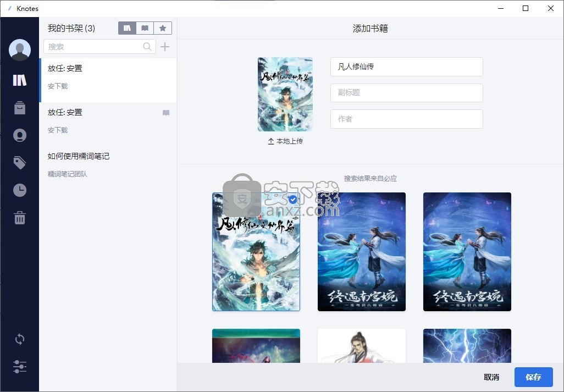The height and width of the screenshot is (392, 564).
Task: Minimize the Knotes window
Action: click(x=501, y=8)
